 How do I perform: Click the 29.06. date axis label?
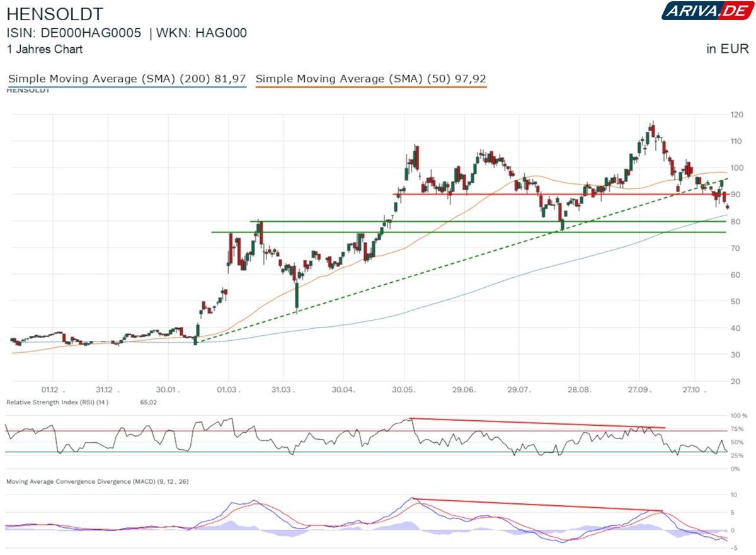(464, 391)
